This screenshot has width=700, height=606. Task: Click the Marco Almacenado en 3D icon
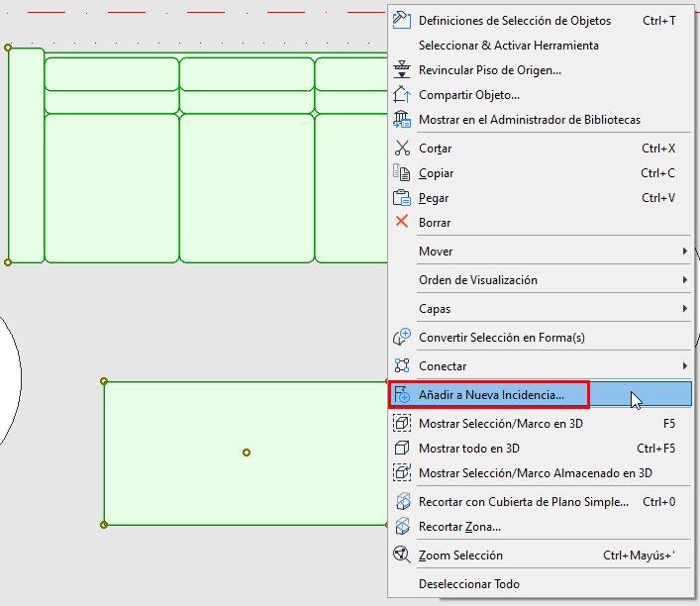(402, 472)
